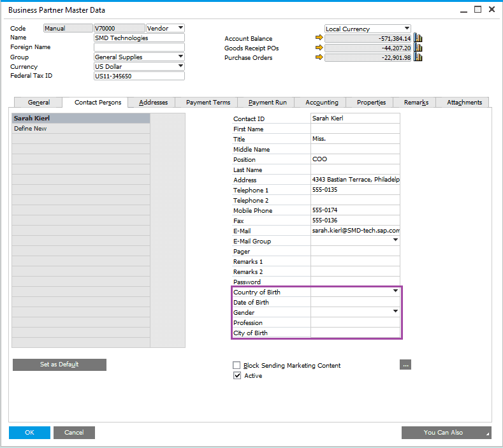Open the Group dropdown showing General Supplies
503x448 pixels.
(180, 57)
